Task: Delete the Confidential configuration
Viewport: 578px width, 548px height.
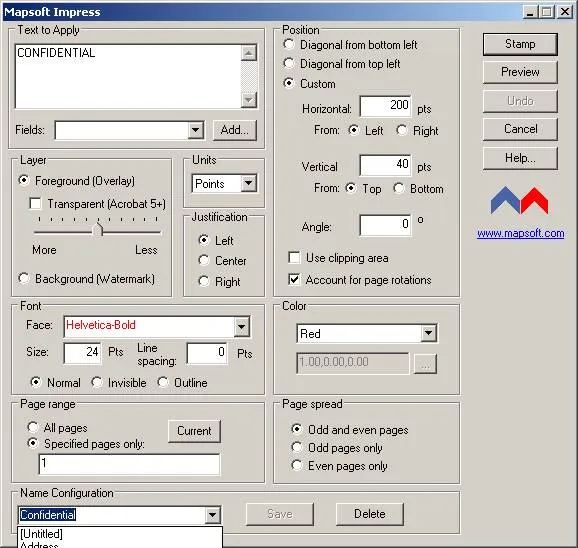Action: pyautogui.click(x=370, y=514)
